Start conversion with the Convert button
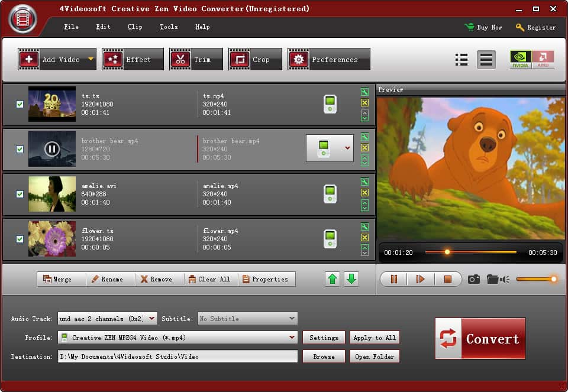568x392 pixels. pyautogui.click(x=480, y=338)
